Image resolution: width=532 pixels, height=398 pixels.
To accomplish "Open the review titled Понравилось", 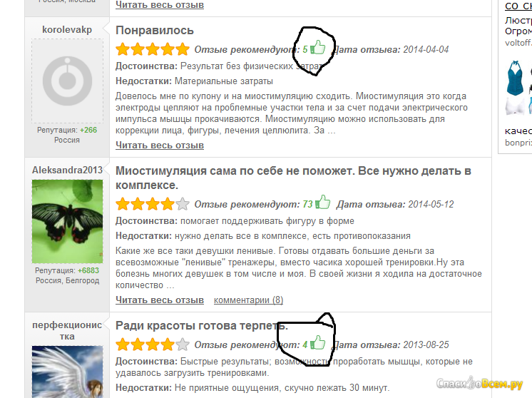I will point(155,30).
